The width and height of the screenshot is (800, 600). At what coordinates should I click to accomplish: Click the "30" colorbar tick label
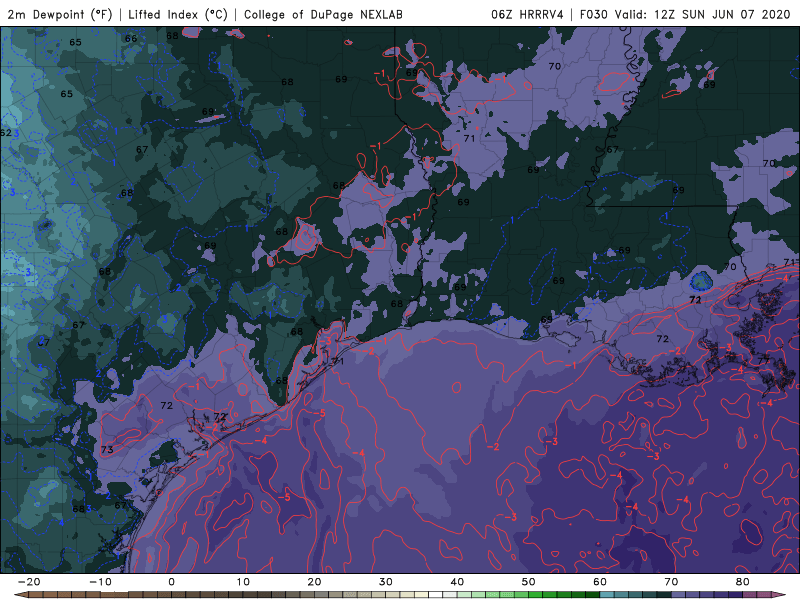(386, 582)
